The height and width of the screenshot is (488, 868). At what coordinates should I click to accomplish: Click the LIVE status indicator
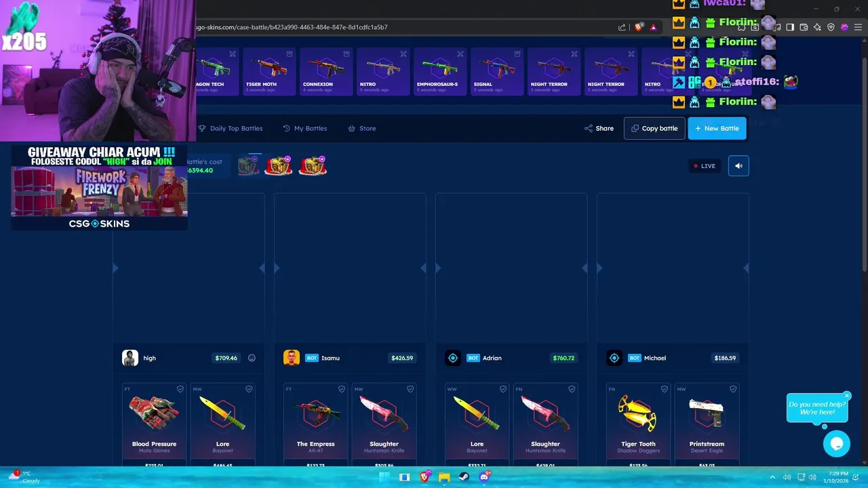click(704, 166)
